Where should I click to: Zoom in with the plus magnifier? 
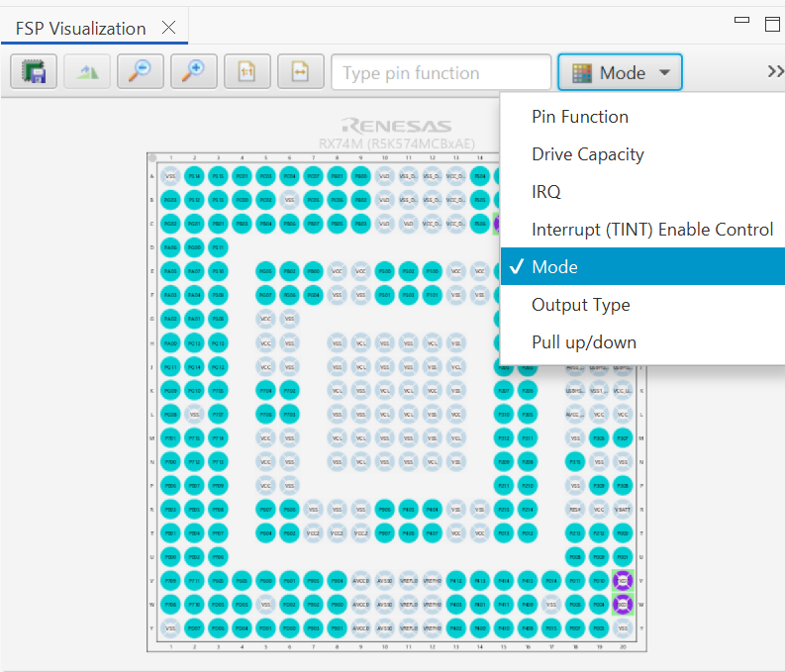pos(194,72)
